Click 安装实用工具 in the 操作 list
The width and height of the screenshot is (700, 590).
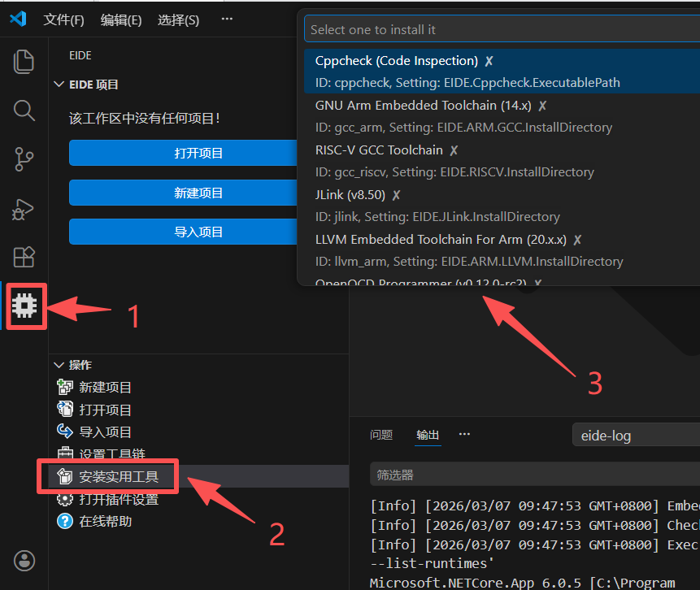119,477
